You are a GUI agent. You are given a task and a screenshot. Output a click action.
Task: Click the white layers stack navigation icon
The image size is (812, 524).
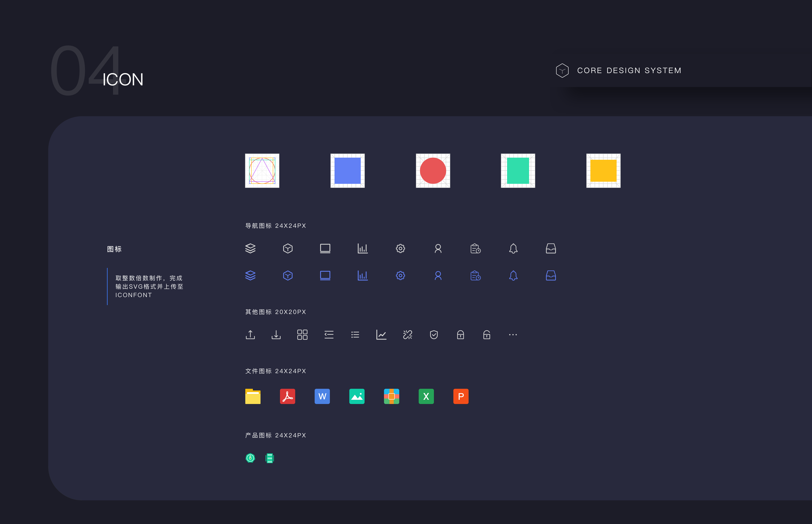coord(250,248)
